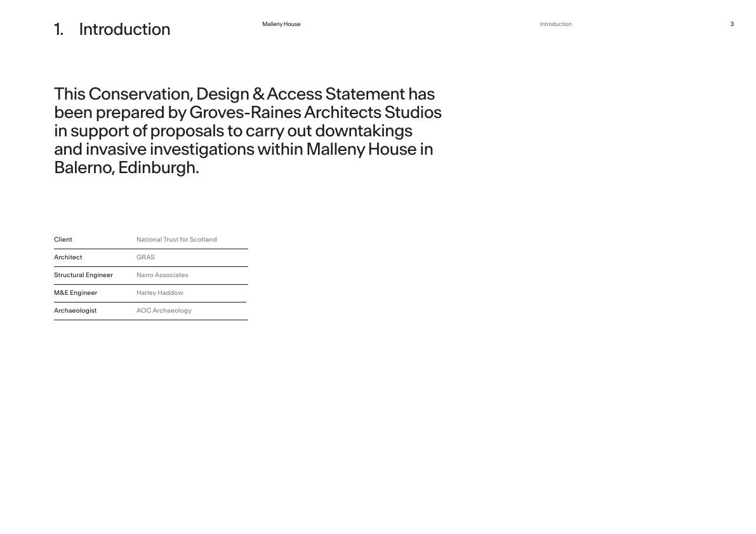This screenshot has height=534, width=756.
Task: Click the 'GRAS' table value
Action: (145, 257)
